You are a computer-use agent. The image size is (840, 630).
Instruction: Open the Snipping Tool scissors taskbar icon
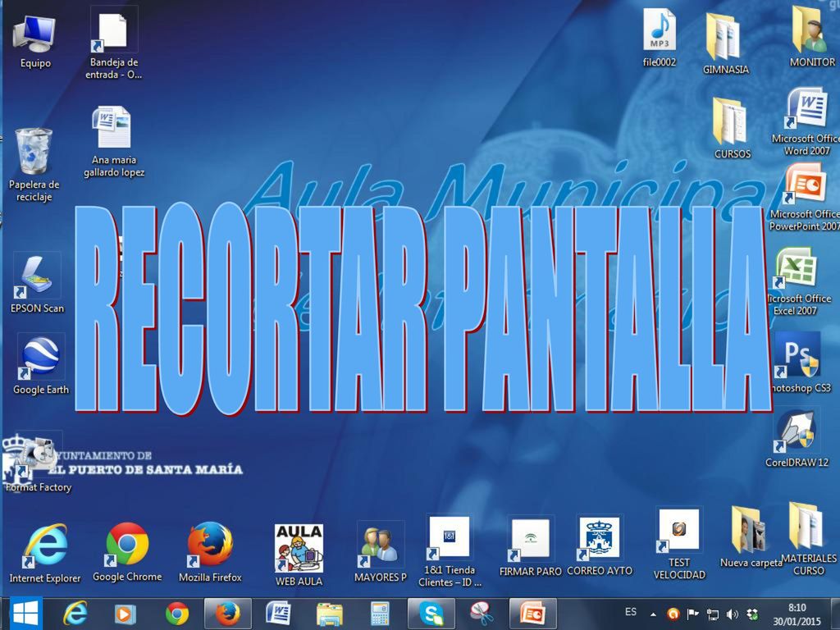[482, 614]
